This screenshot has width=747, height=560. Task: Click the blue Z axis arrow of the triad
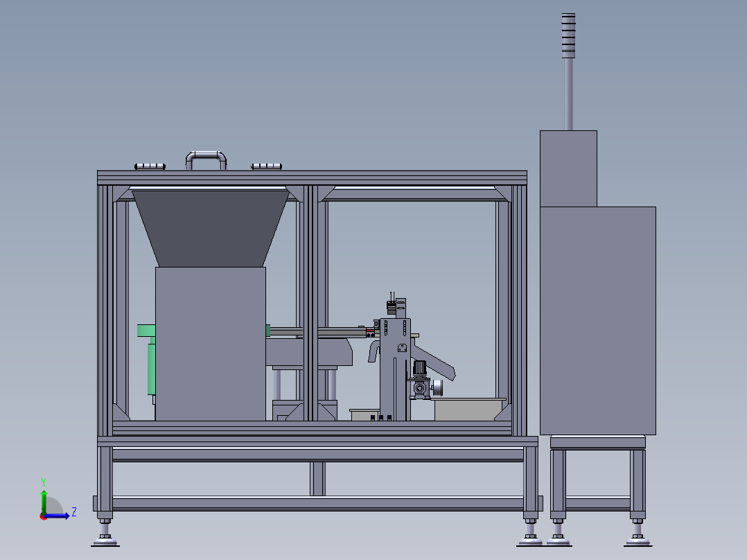click(57, 516)
